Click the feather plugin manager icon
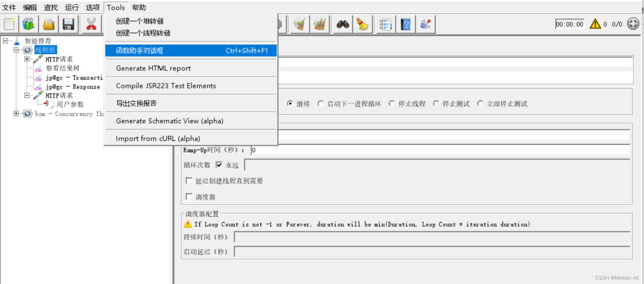 pos(426,24)
